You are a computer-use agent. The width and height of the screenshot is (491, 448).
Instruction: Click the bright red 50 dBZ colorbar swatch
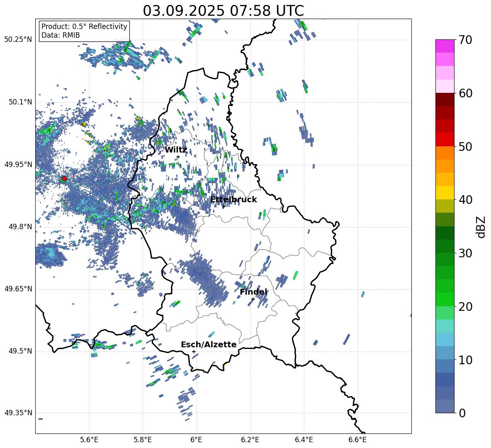[445, 140]
